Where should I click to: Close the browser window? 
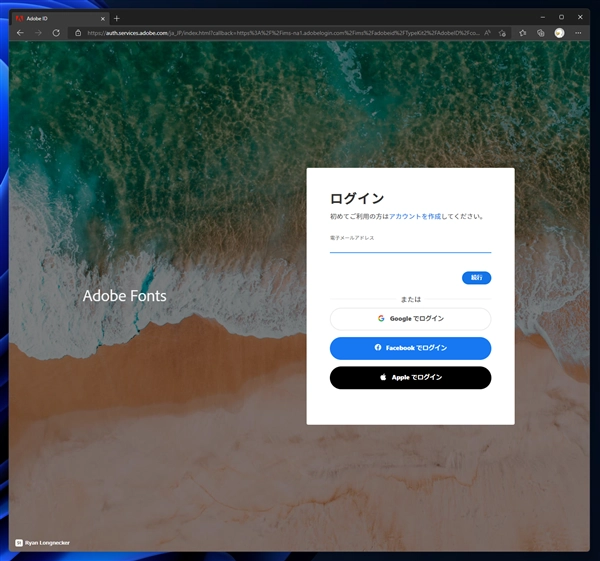pyautogui.click(x=580, y=17)
